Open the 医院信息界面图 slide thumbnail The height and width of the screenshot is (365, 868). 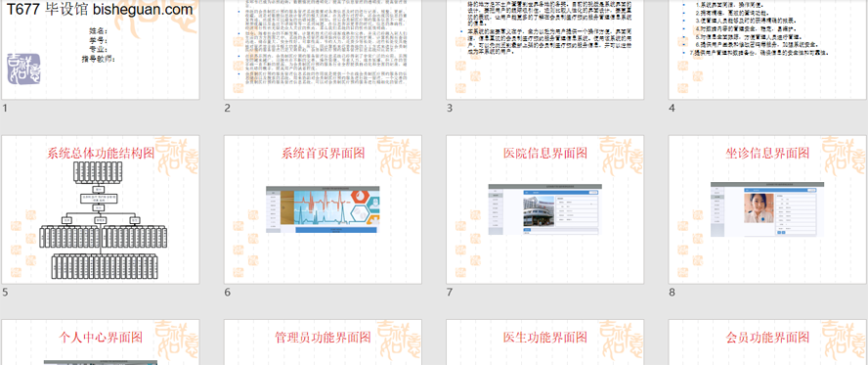[x=545, y=209]
